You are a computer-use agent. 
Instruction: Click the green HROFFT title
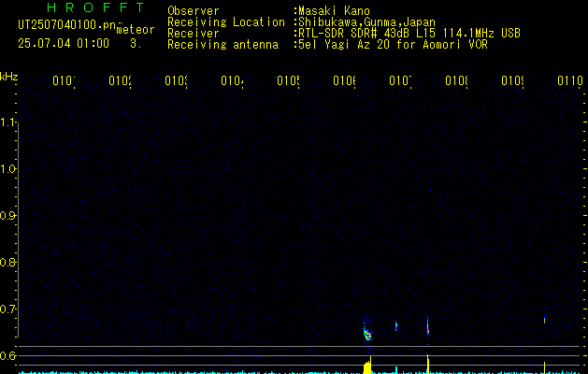tap(95, 7)
